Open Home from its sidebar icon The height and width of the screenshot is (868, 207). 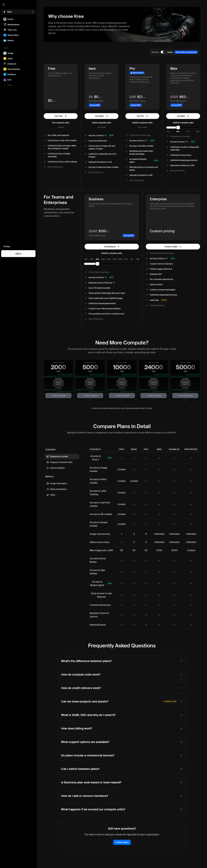pos(5,19)
